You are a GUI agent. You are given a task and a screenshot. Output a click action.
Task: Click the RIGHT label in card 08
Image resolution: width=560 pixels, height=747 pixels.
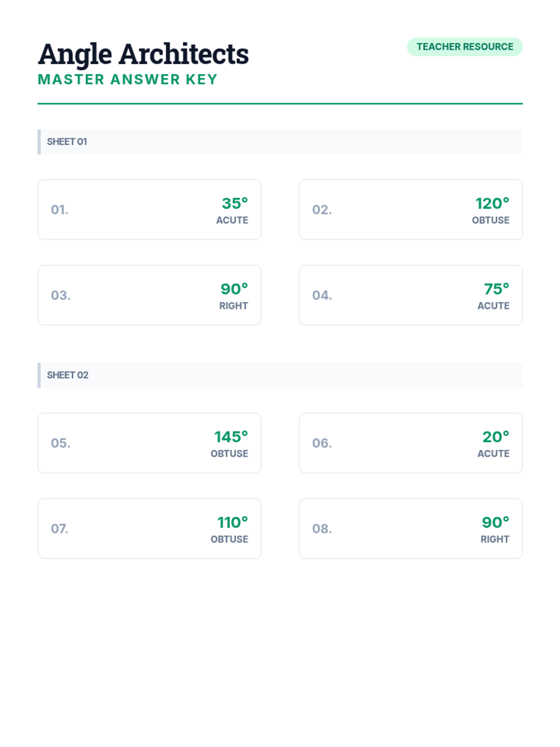(495, 539)
